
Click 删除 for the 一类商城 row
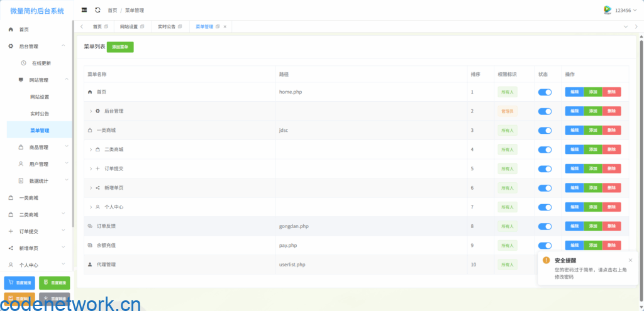611,131
